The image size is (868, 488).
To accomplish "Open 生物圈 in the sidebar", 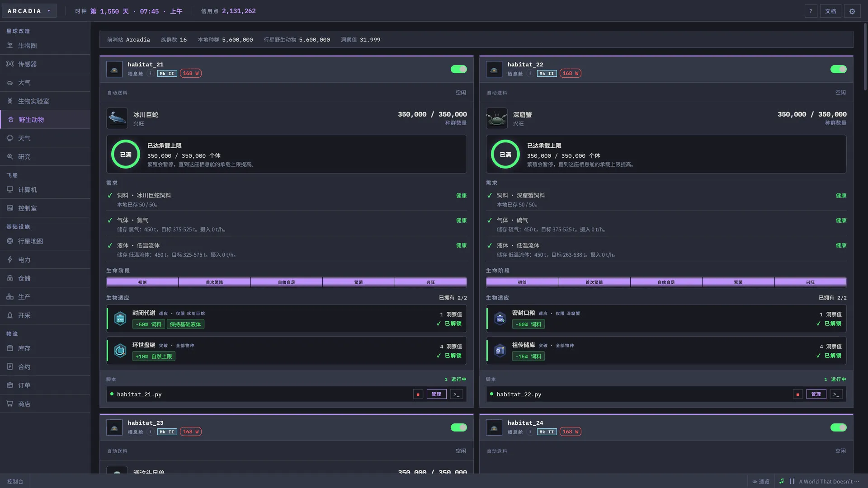I will click(x=45, y=46).
